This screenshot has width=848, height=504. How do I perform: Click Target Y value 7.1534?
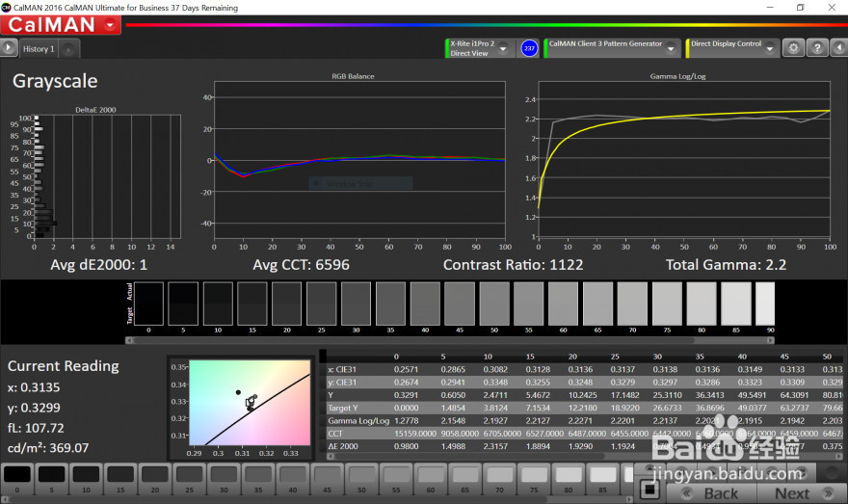point(538,408)
